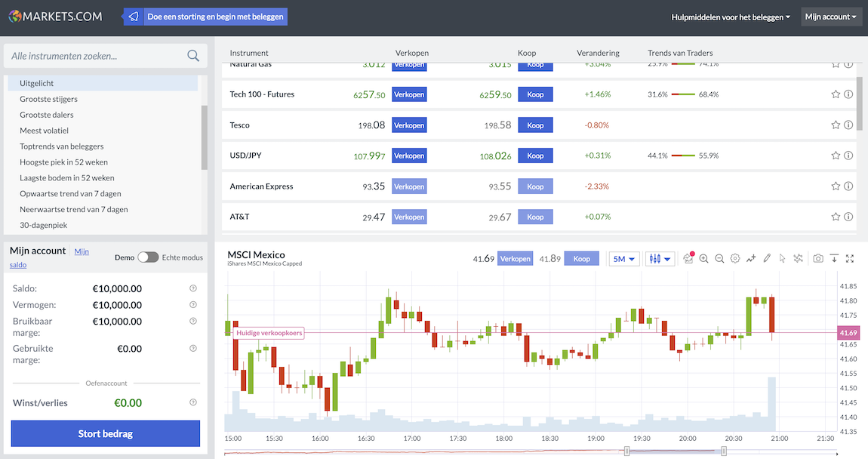View American Express instrument info icon

(848, 186)
